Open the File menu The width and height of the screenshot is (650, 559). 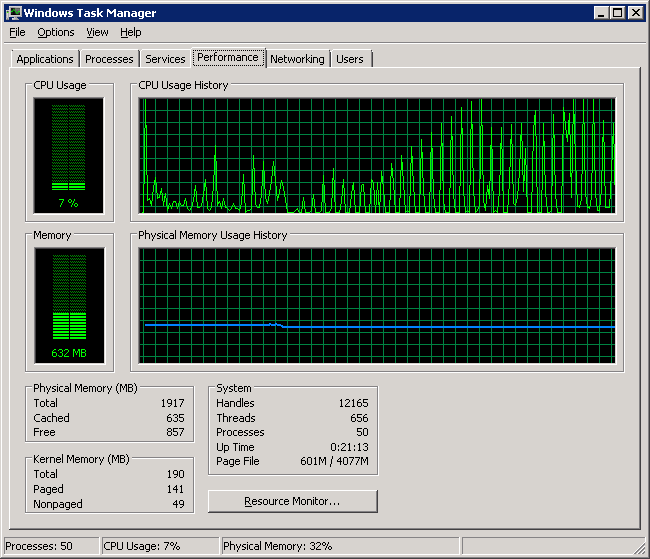17,32
